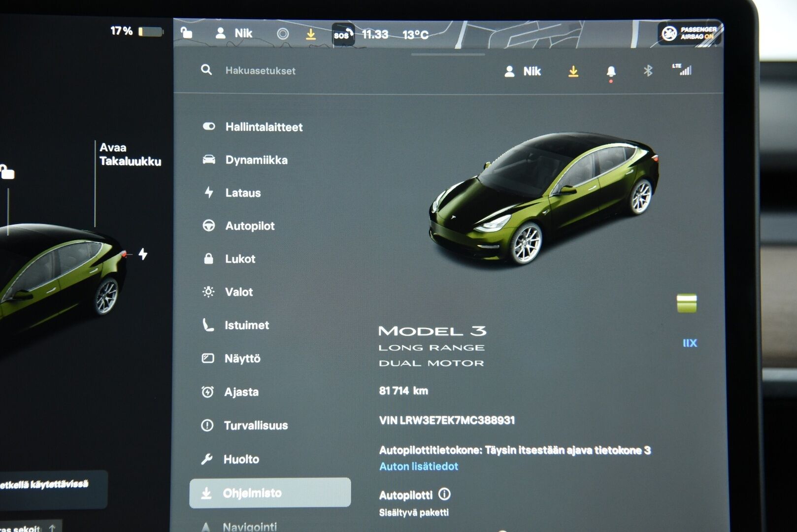Viewport: 797px width, 532px height.
Task: Tap the charge port lightning icon
Action: (x=143, y=254)
